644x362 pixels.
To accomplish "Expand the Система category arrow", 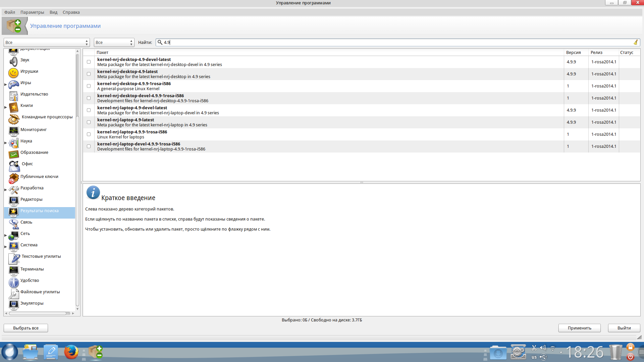I will [x=5, y=247].
